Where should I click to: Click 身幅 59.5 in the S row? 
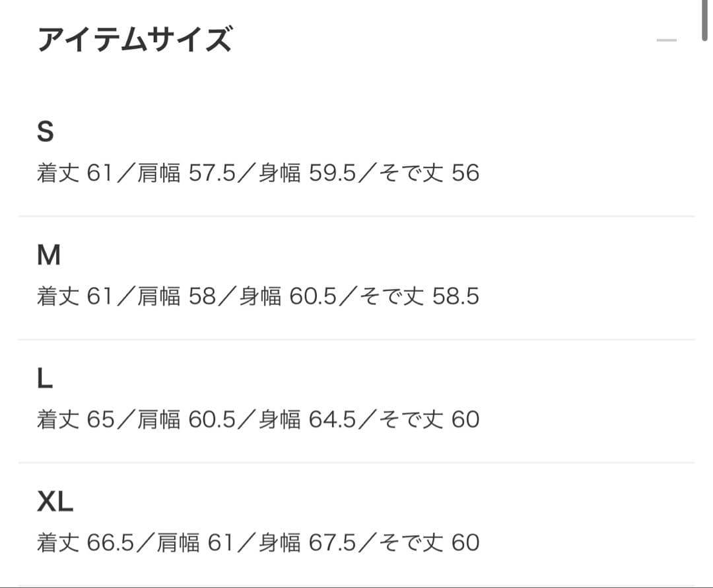point(308,174)
